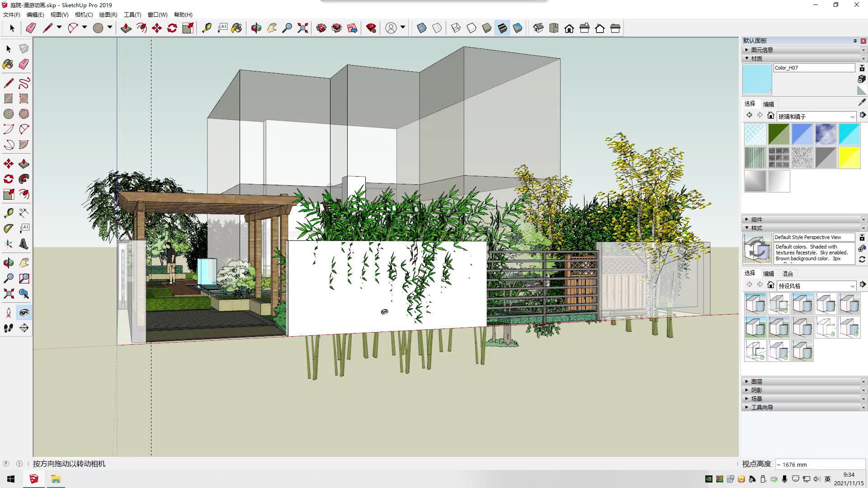Screen dimensions: 868x488
Task: Toggle X-ray face style
Action: click(x=421, y=28)
